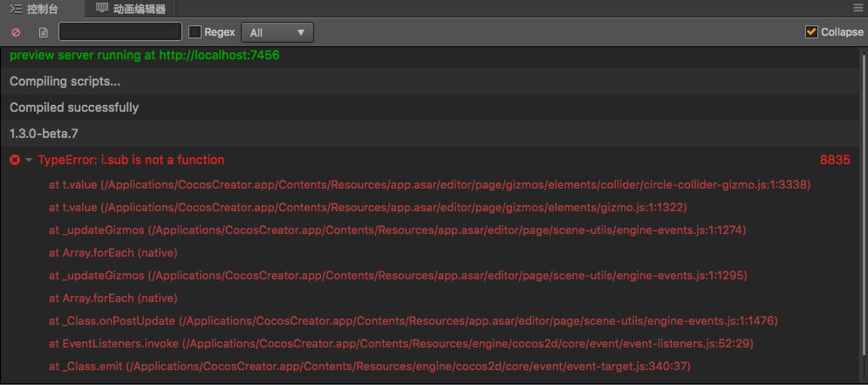Select the preview server running log line
The height and width of the screenshot is (385, 868).
[x=144, y=55]
